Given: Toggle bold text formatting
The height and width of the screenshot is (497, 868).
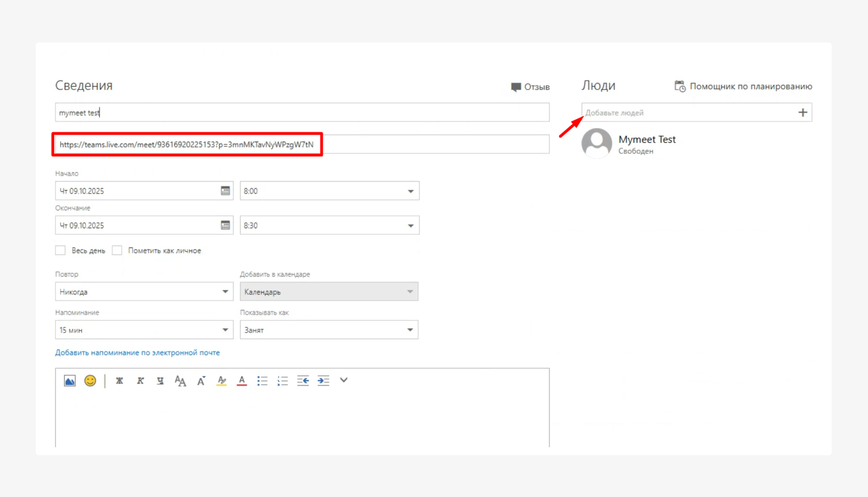Looking at the screenshot, I should click(119, 381).
